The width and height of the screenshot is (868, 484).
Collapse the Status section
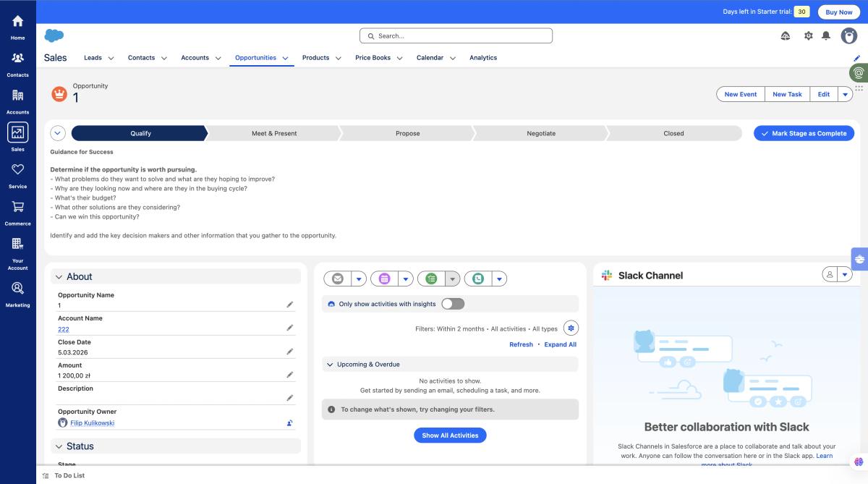[59, 446]
